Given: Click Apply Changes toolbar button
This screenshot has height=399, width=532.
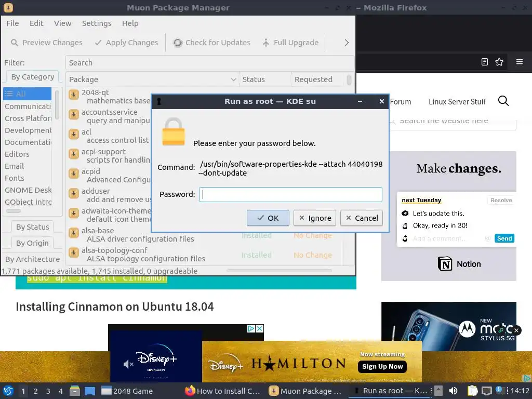Looking at the screenshot, I should click(127, 43).
